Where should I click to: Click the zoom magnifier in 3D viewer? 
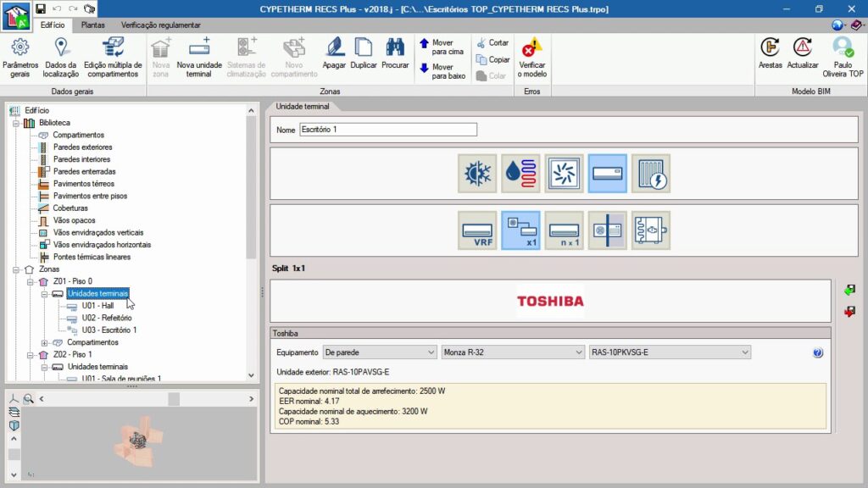28,398
